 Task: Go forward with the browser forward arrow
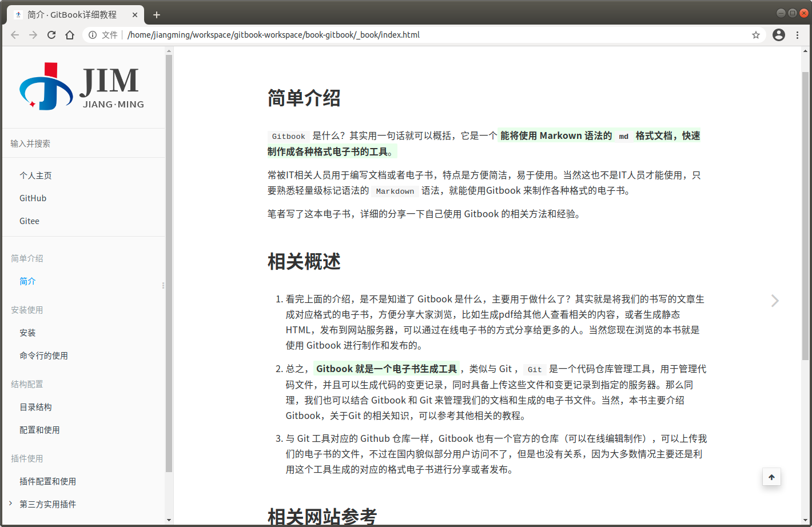pos(33,35)
